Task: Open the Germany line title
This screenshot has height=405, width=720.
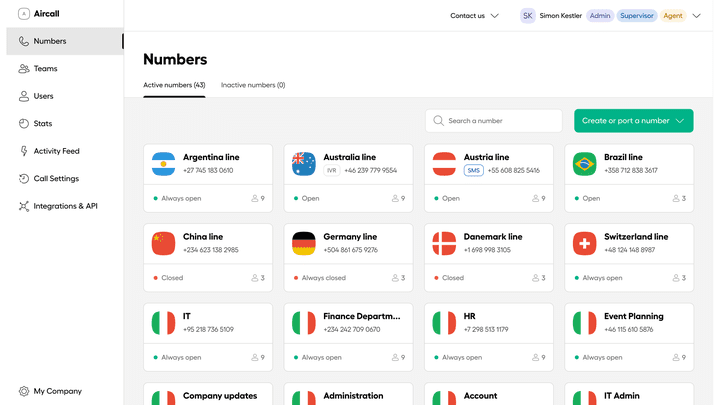Action: (x=350, y=236)
